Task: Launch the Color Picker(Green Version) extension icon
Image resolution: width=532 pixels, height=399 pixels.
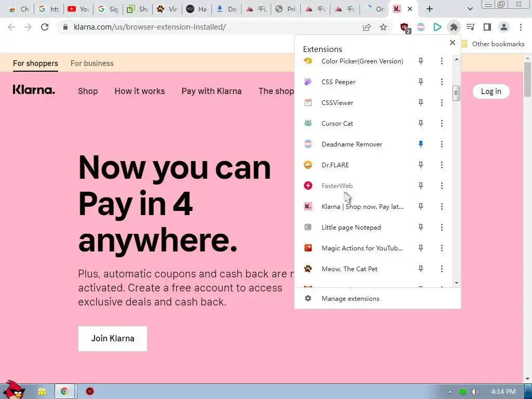Action: pos(308,61)
